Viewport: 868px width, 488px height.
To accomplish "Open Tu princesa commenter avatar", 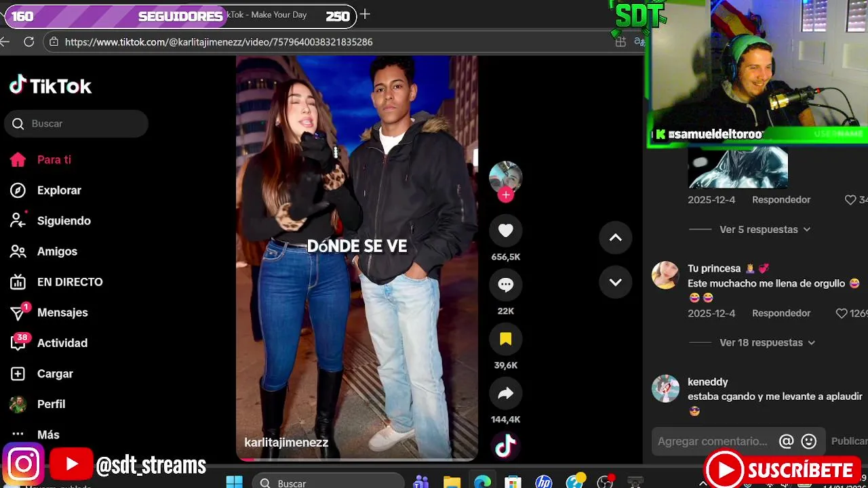I will 665,275.
